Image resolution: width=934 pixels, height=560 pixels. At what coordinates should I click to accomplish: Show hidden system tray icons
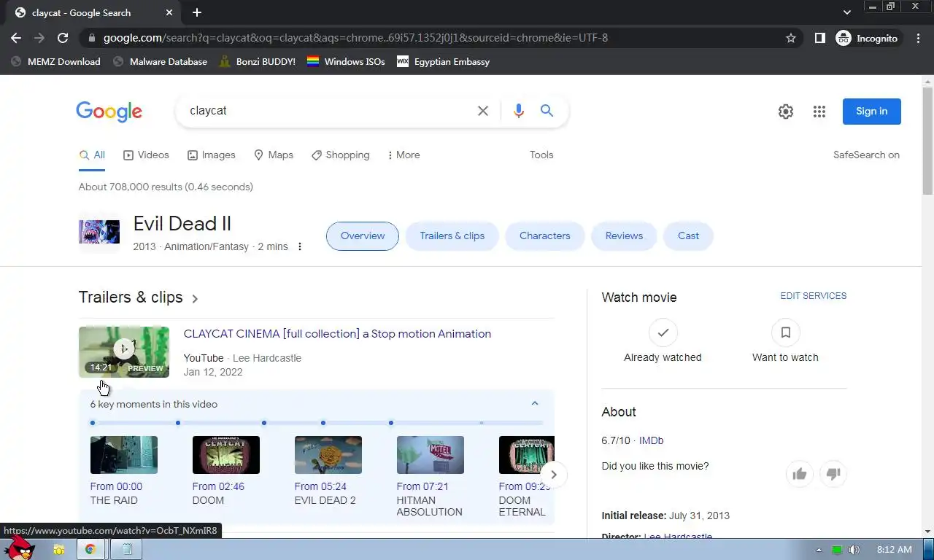819,550
